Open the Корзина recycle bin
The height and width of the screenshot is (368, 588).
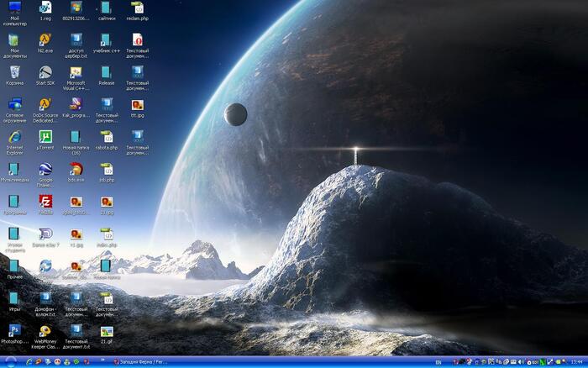click(x=14, y=72)
